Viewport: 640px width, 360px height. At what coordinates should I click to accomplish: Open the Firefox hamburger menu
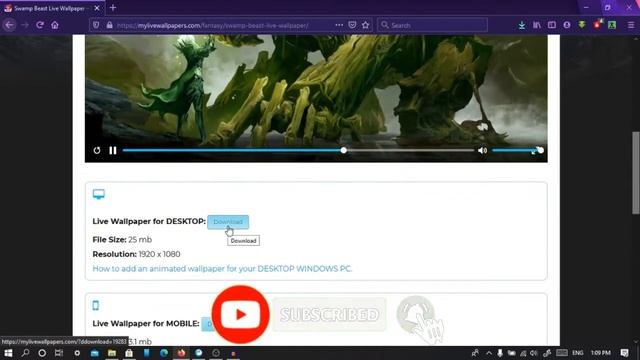[x=631, y=25]
